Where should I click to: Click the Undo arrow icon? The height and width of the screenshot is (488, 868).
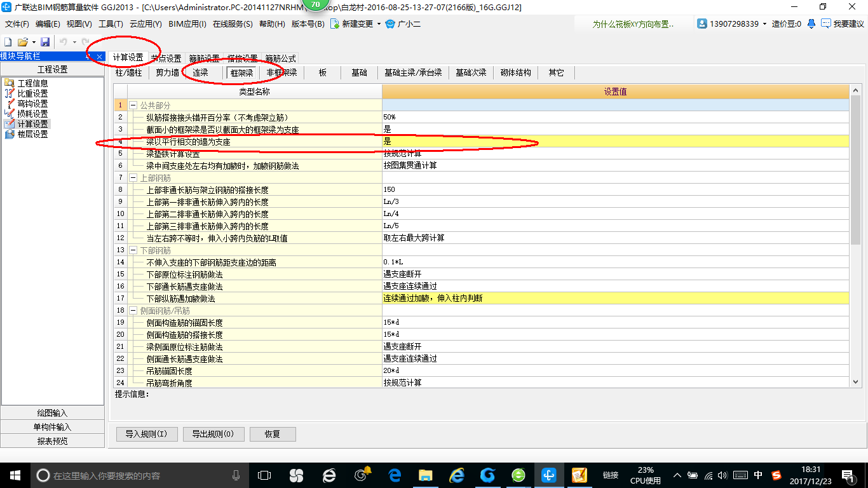point(63,41)
